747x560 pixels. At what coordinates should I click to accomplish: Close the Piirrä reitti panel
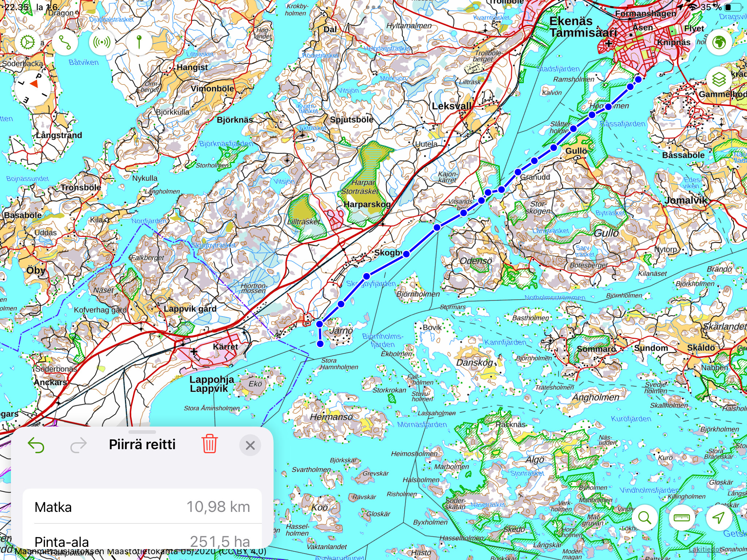[250, 445]
